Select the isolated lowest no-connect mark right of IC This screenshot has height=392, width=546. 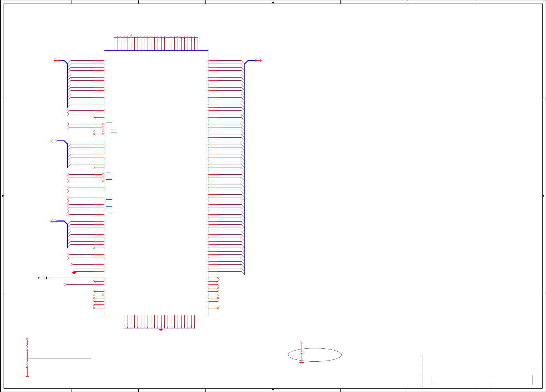[218, 308]
